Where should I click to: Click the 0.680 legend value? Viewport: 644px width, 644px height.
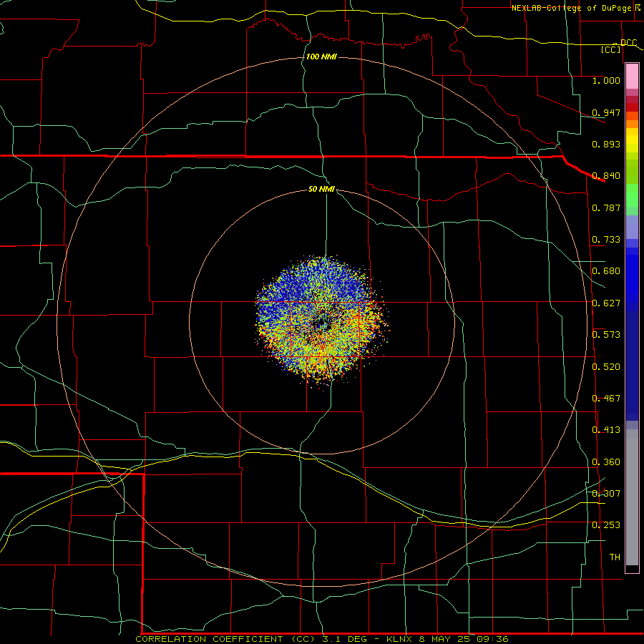click(606, 271)
